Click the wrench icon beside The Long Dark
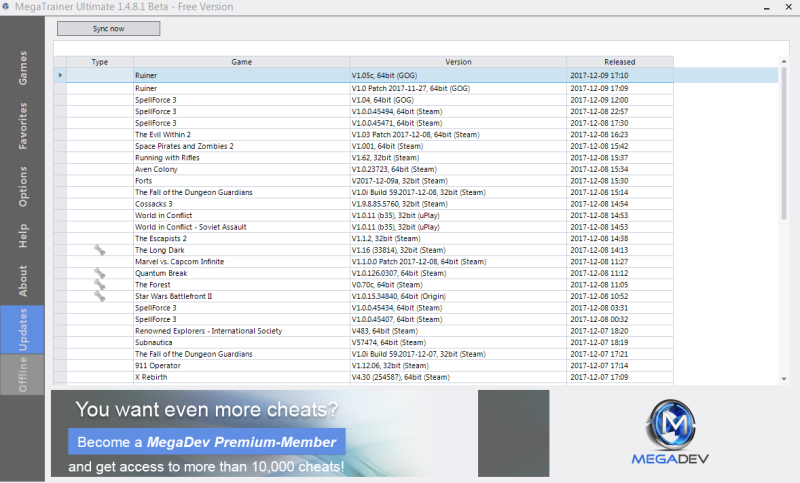The image size is (800, 483). [100, 250]
